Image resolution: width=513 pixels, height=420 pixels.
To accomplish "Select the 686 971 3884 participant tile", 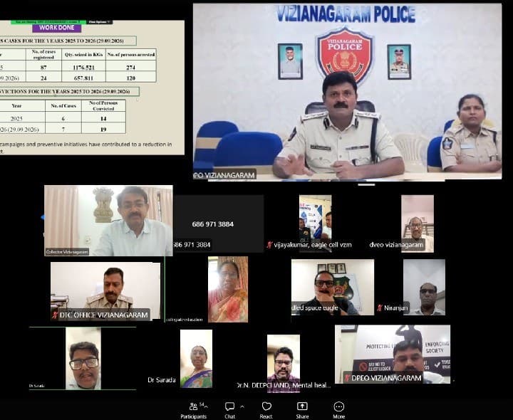I will [219, 224].
